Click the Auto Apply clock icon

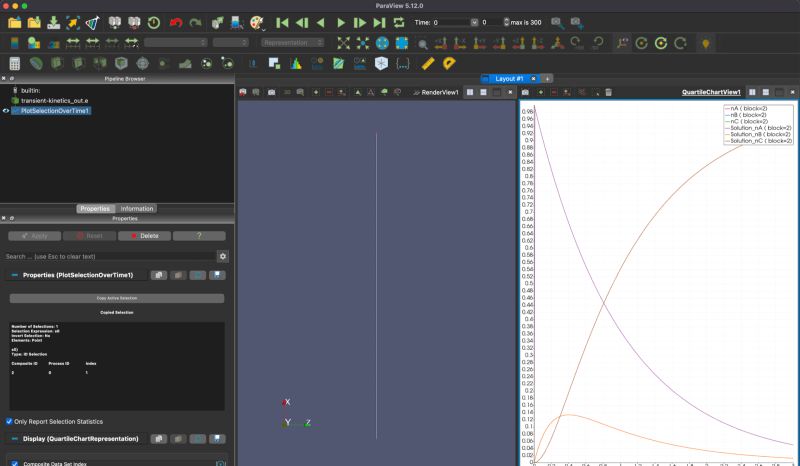(154, 22)
